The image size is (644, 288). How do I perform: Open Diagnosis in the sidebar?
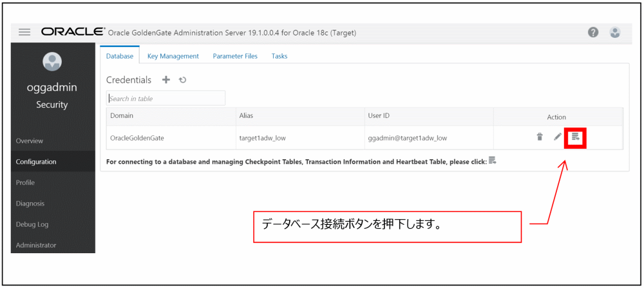click(53, 204)
